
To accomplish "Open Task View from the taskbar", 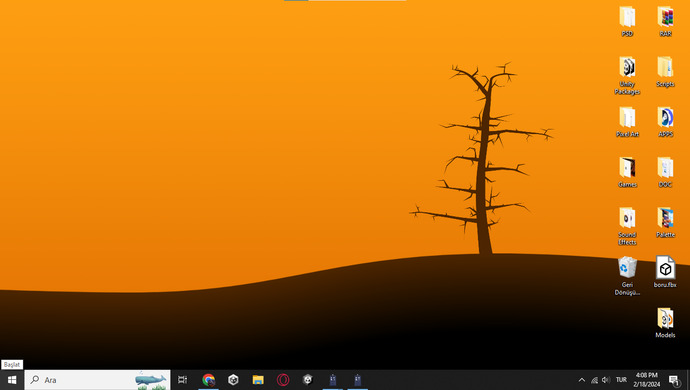I will coord(183,380).
